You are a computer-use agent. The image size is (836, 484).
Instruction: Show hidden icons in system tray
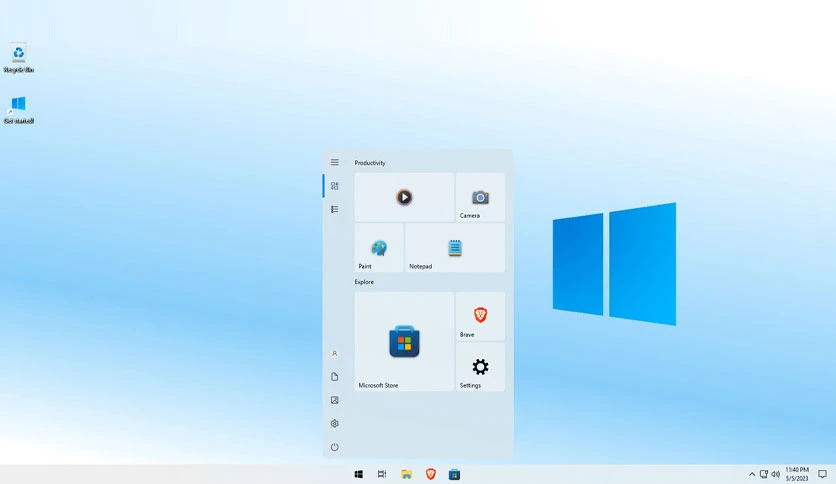[752, 474]
